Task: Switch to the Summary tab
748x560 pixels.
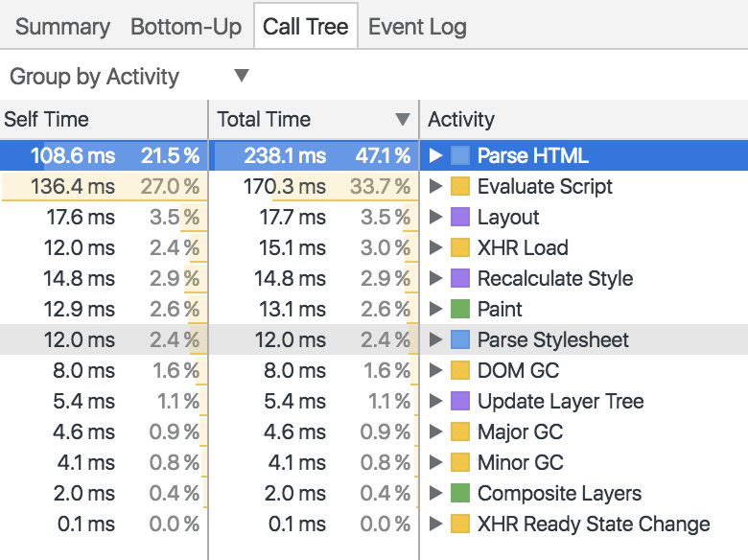Action: pos(62,26)
